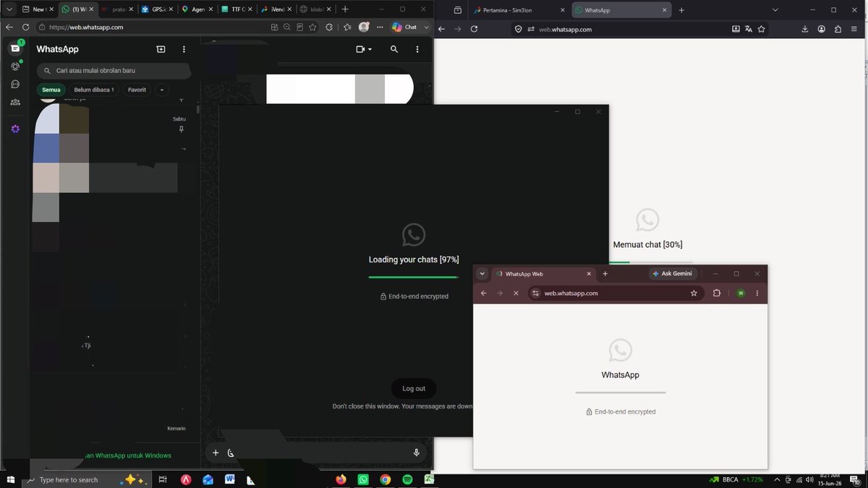Open Edge tab actions dropdown chevron
The height and width of the screenshot is (488, 868).
click(x=9, y=9)
